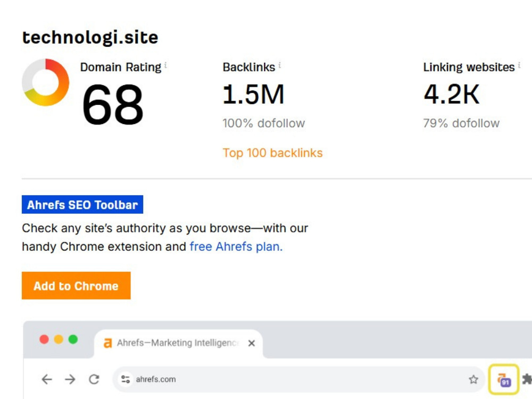Viewport: 532px width, 399px height.
Task: Click the browser forward arrow
Action: click(x=70, y=379)
